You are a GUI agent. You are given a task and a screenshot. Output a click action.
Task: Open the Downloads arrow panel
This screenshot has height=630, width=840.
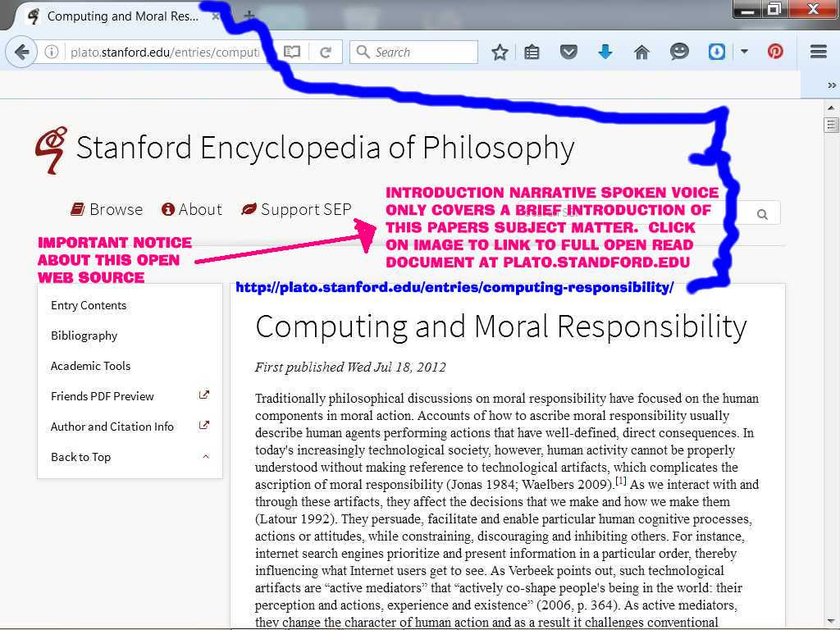click(605, 52)
